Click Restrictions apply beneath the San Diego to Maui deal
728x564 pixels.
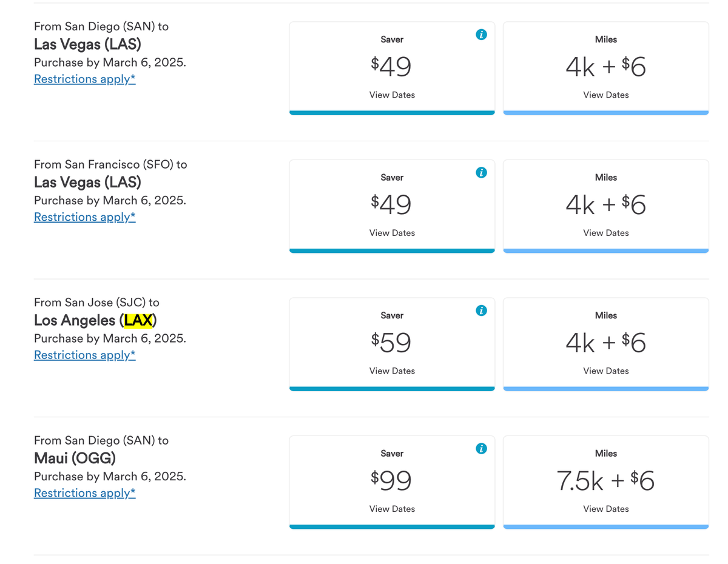point(84,492)
